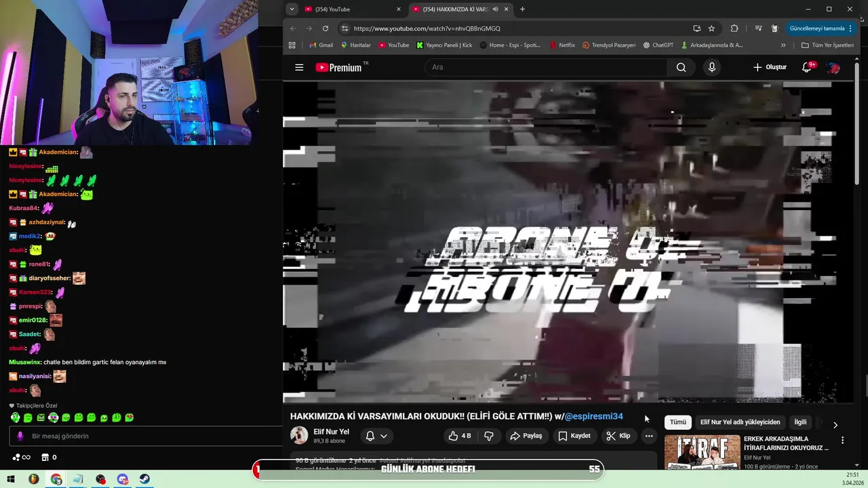Open the Tüm Yer İşaretleri folder

[827, 45]
